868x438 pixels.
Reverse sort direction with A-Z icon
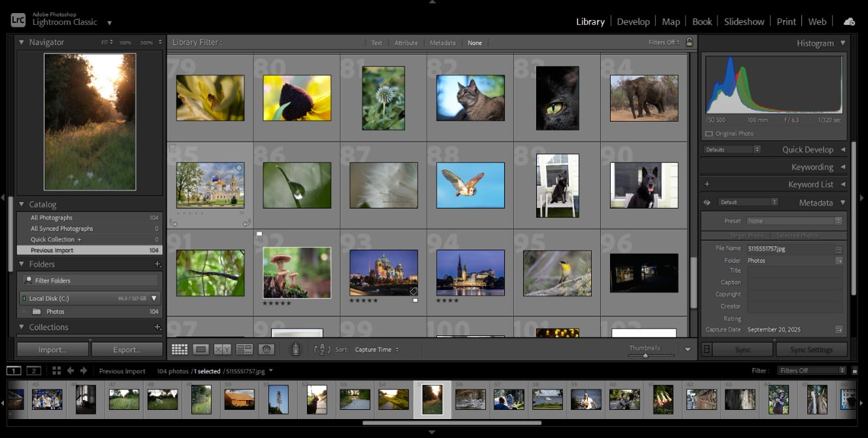point(322,350)
